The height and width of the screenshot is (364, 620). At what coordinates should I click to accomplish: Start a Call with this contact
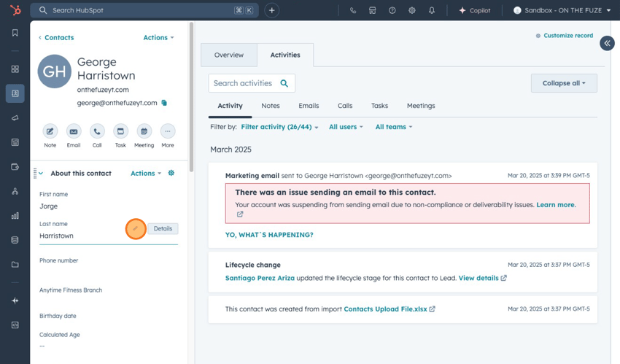pos(97,131)
